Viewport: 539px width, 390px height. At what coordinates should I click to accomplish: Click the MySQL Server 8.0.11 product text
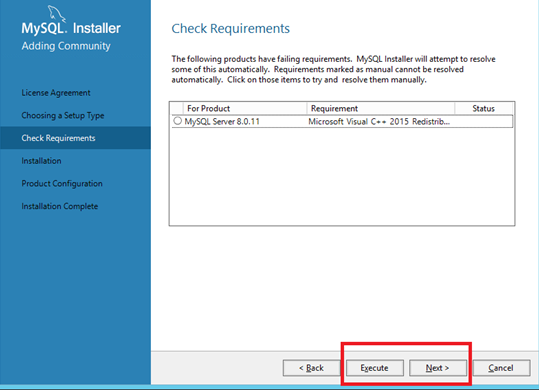pyautogui.click(x=222, y=122)
